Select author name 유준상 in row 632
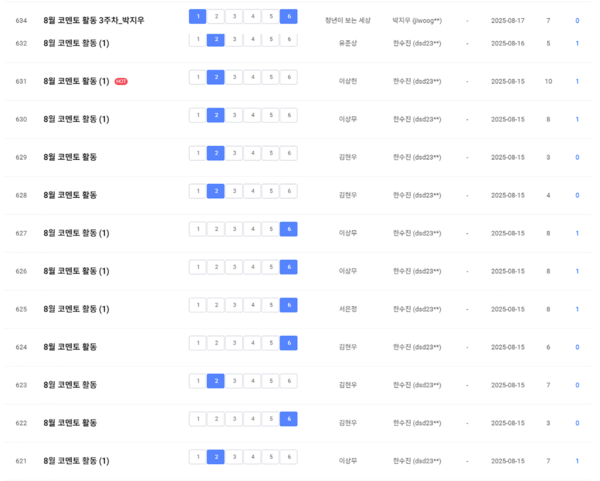 (348, 43)
